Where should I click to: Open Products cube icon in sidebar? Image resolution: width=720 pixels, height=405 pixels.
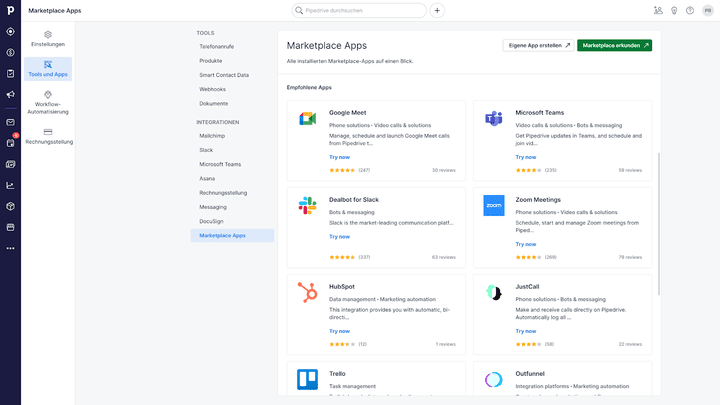[x=10, y=206]
